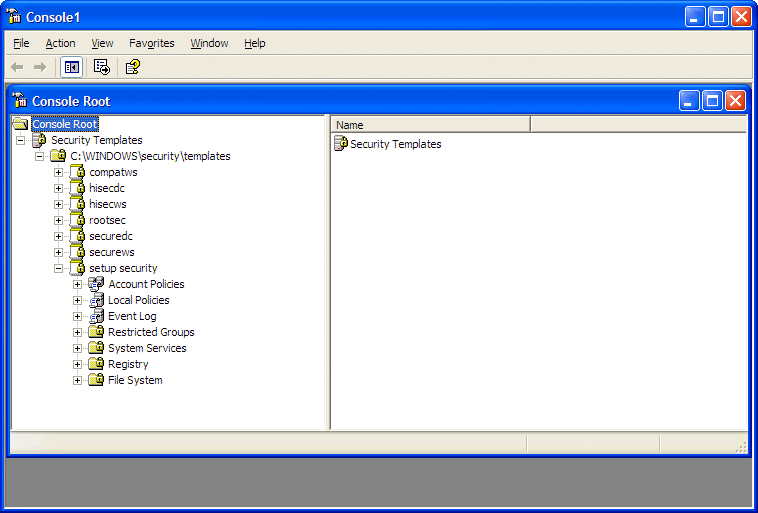Screen dimensions: 758x513
Task: Click the setup security template icon
Action: pyautogui.click(x=77, y=268)
